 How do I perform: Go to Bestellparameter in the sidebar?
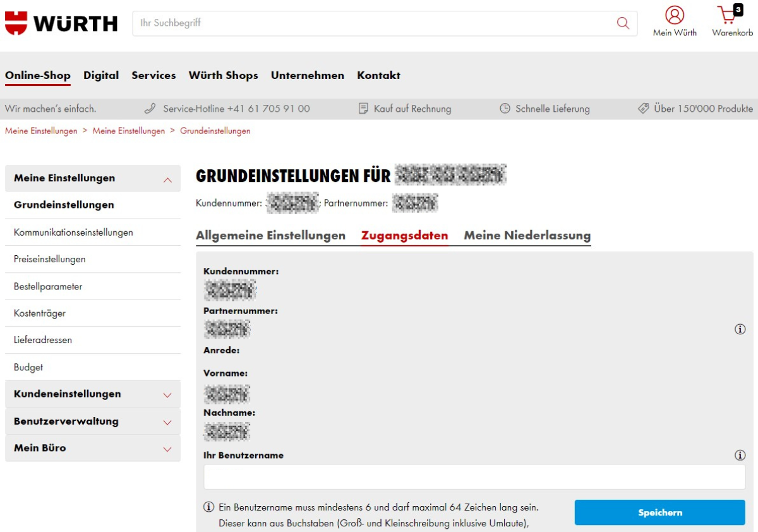point(93,287)
